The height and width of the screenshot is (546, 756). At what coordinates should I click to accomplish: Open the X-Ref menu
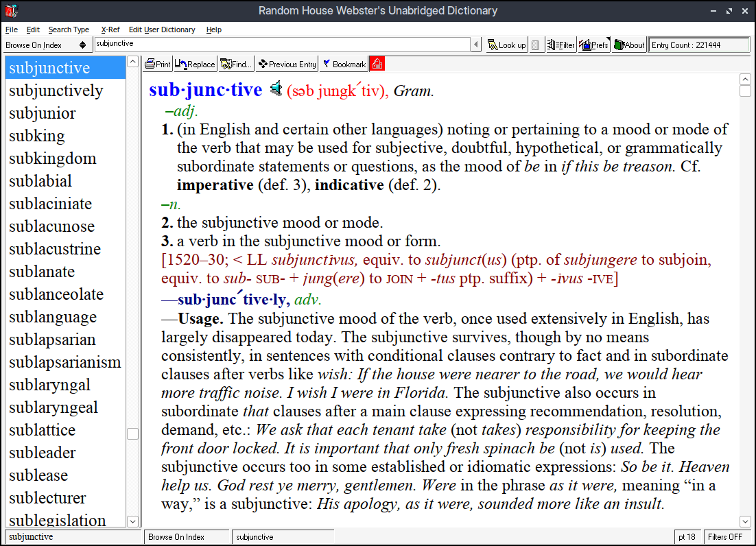[109, 29]
